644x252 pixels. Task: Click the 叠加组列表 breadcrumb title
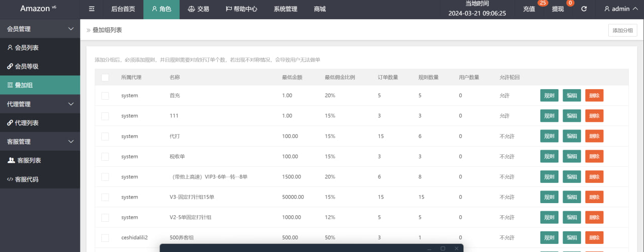[x=107, y=30]
